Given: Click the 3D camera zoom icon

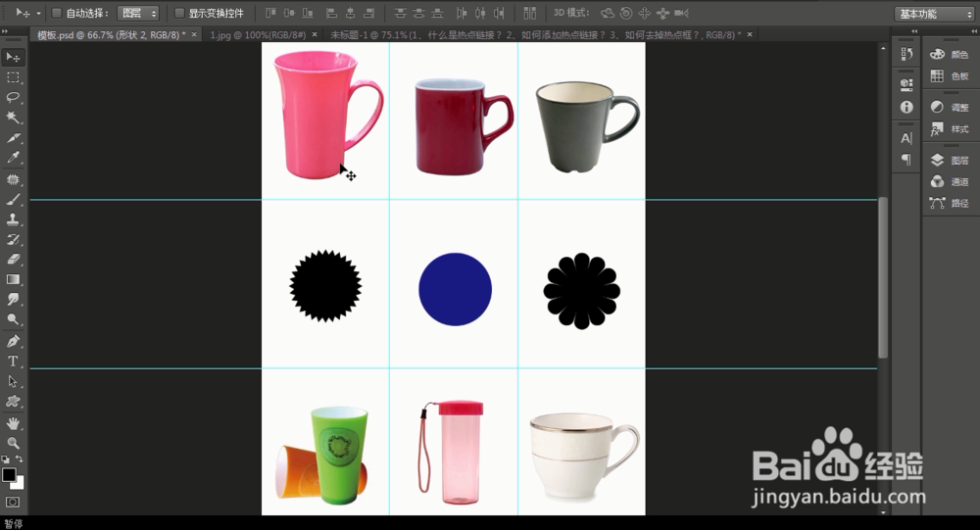Looking at the screenshot, I should 682,13.
